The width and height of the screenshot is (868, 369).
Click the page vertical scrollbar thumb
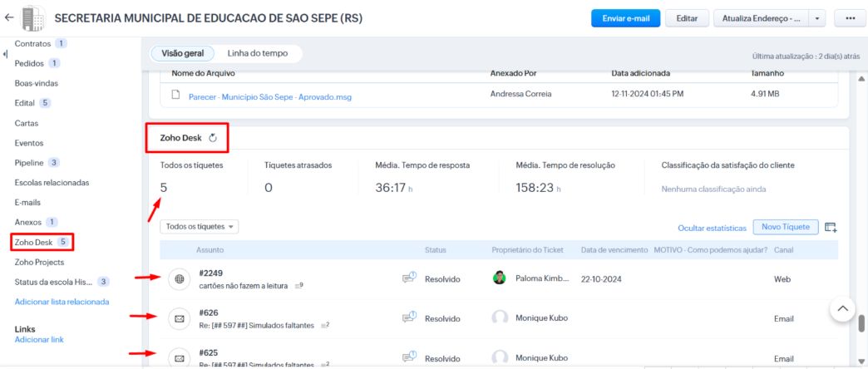(861, 323)
